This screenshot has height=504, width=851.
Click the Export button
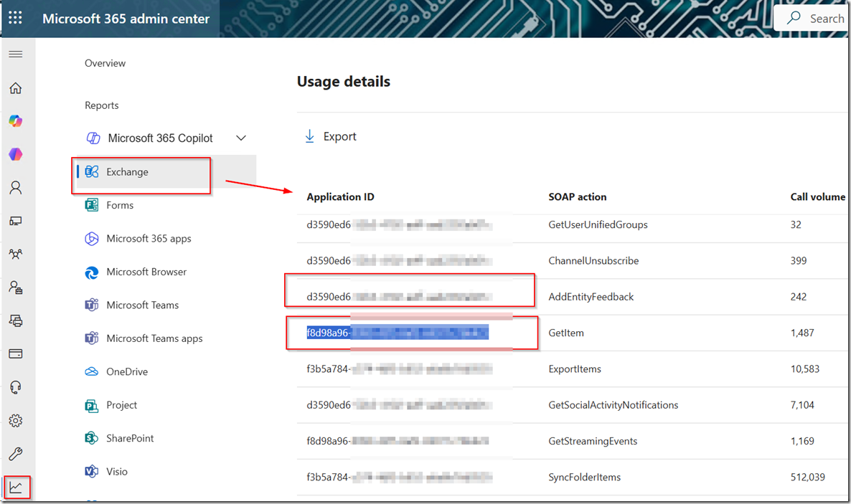point(331,136)
